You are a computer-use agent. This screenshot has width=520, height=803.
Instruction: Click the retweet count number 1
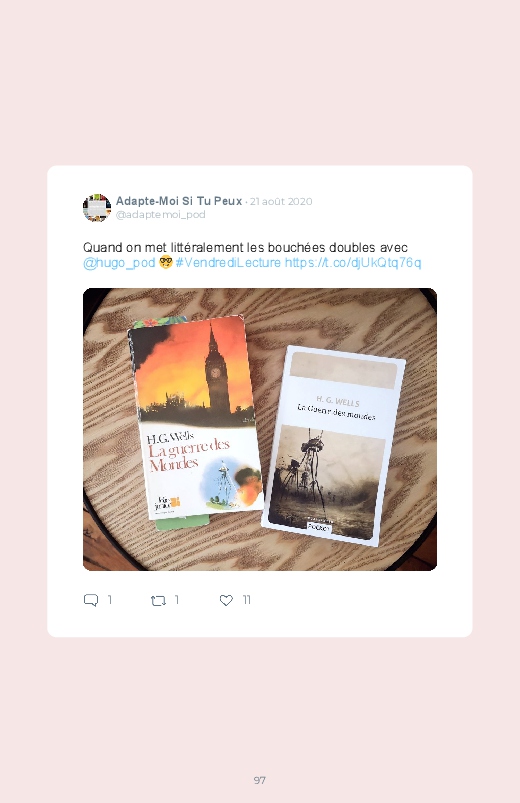coord(177,600)
